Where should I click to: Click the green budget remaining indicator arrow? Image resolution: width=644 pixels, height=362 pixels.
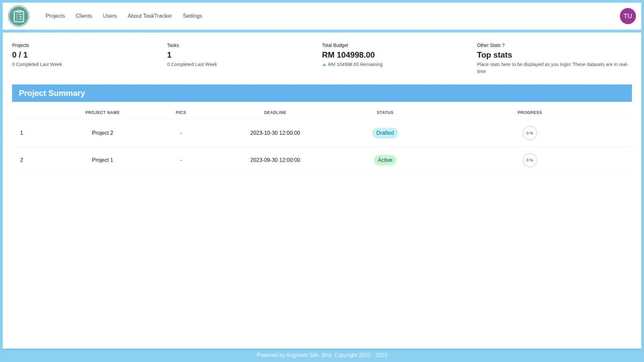point(324,64)
